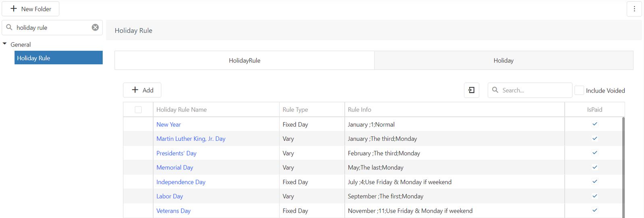
Task: Switch to the HolidayRule tab
Action: coord(244,60)
